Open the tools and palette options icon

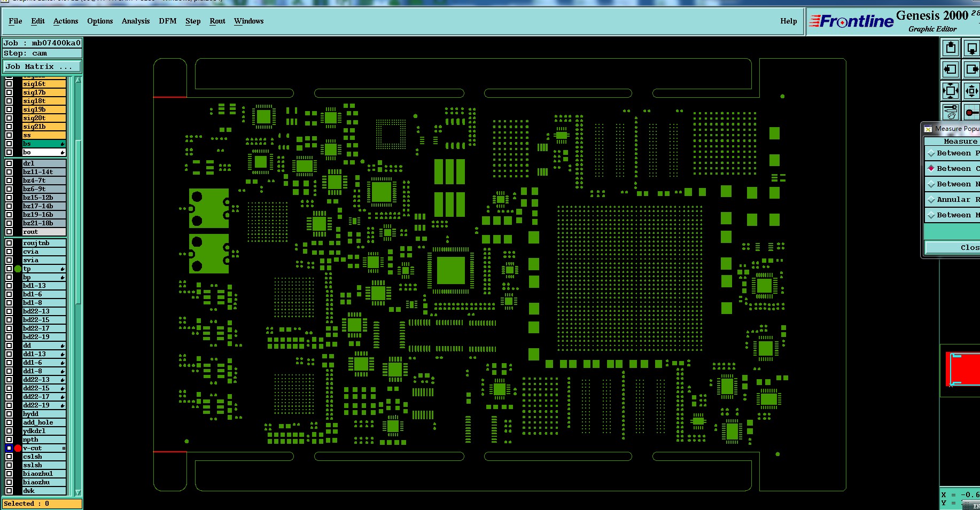[950, 112]
